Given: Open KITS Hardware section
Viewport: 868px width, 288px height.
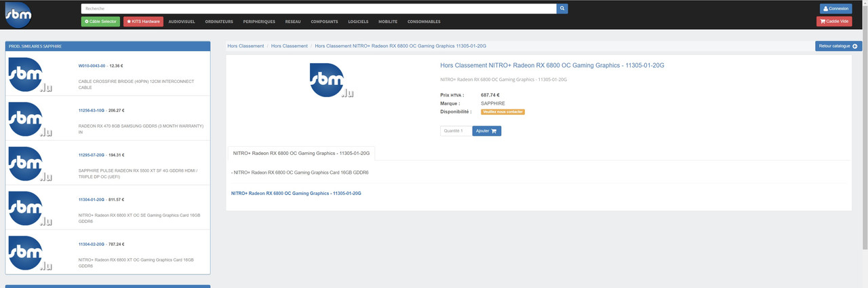Looking at the screenshot, I should coord(143,22).
